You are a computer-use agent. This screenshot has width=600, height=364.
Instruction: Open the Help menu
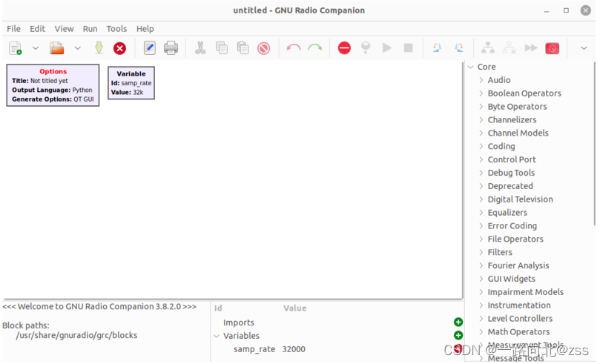click(145, 29)
